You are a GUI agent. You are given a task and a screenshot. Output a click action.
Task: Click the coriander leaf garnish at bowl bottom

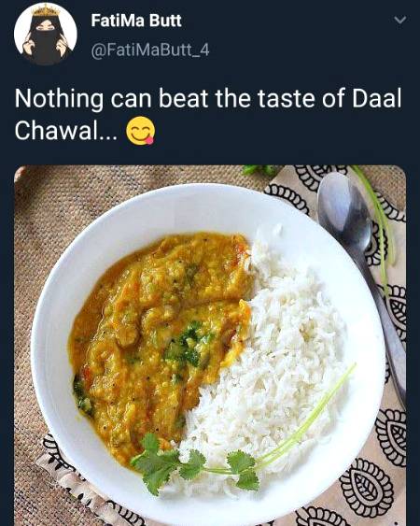194,464
